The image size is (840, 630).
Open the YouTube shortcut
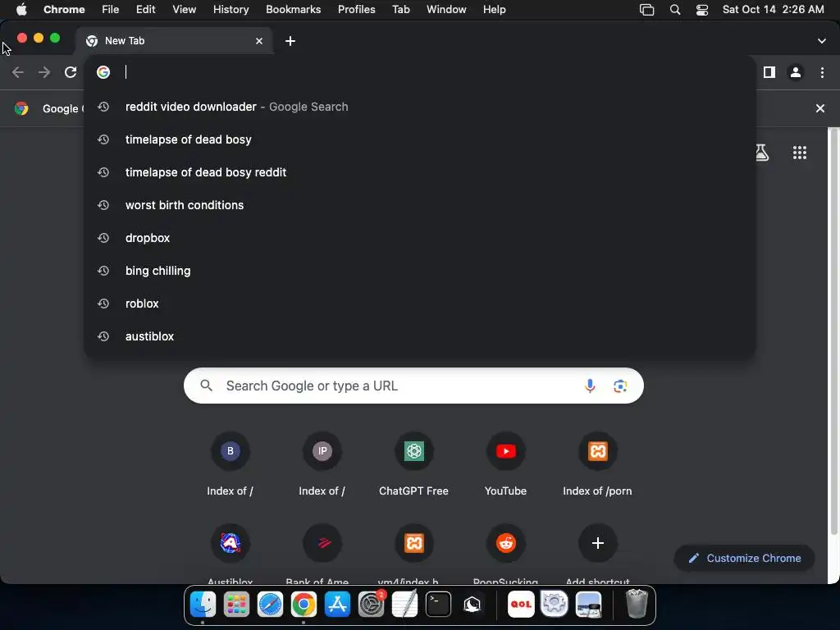pos(505,465)
